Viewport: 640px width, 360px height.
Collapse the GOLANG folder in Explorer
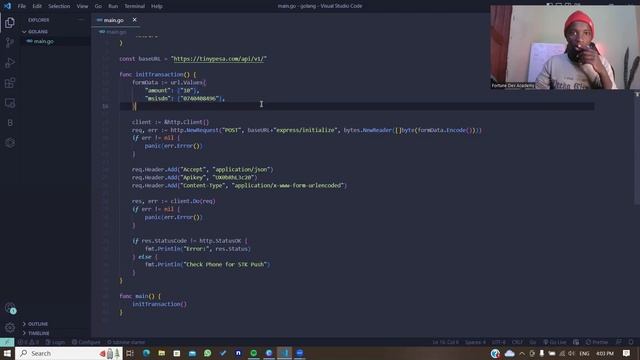[37, 31]
